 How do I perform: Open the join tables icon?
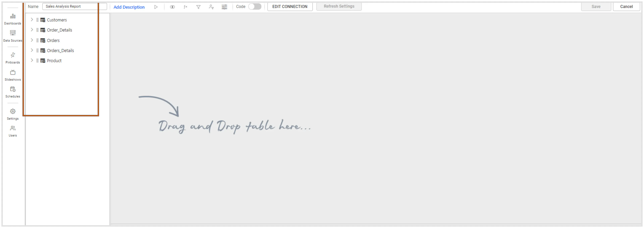point(172,7)
